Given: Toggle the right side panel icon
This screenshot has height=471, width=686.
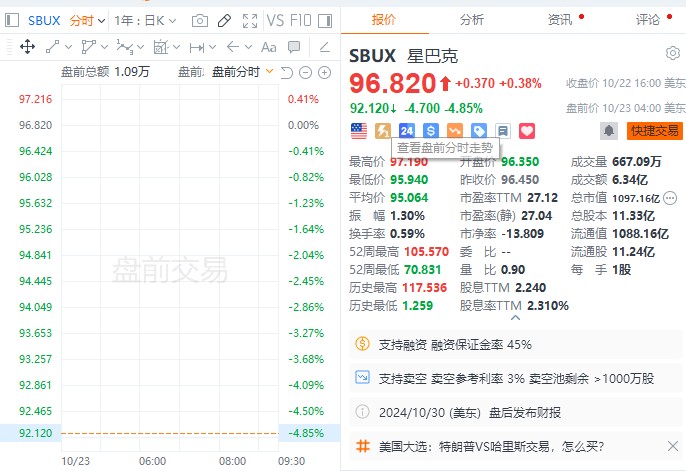Looking at the screenshot, I should click(325, 21).
